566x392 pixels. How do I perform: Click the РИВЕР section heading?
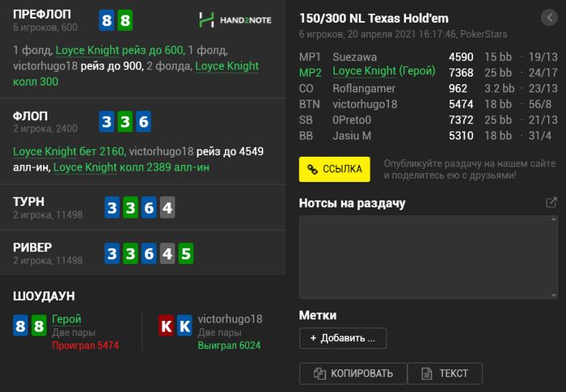click(32, 247)
